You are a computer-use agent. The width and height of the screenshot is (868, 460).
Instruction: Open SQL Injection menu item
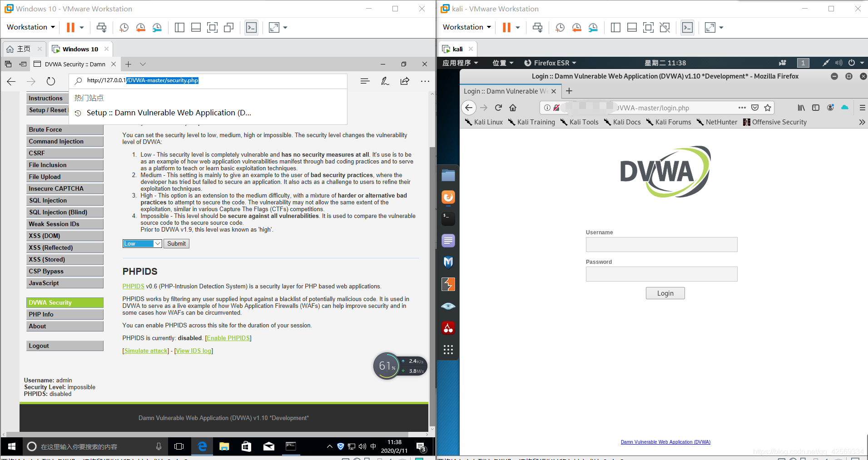click(65, 200)
